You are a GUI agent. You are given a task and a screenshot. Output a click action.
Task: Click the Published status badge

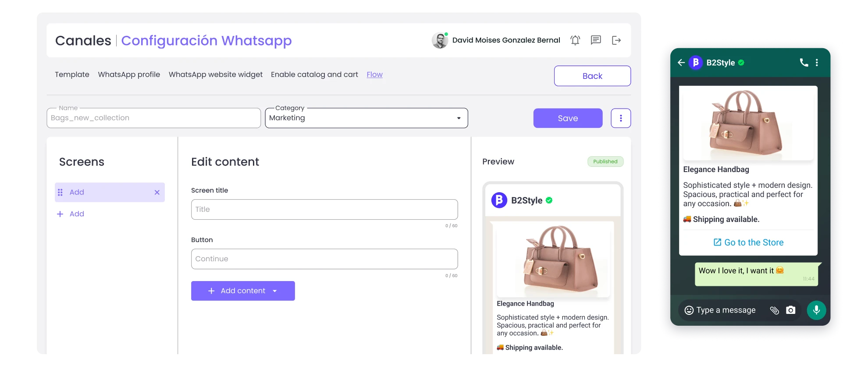pos(605,162)
